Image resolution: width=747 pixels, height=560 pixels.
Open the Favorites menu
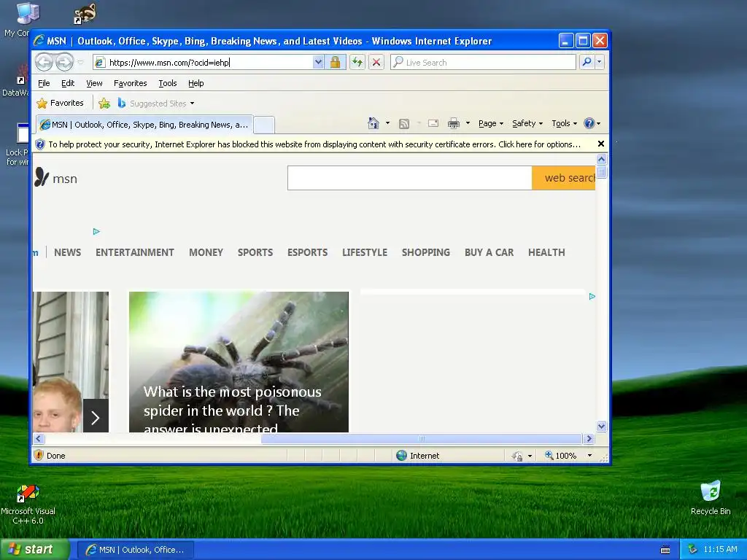pos(130,83)
